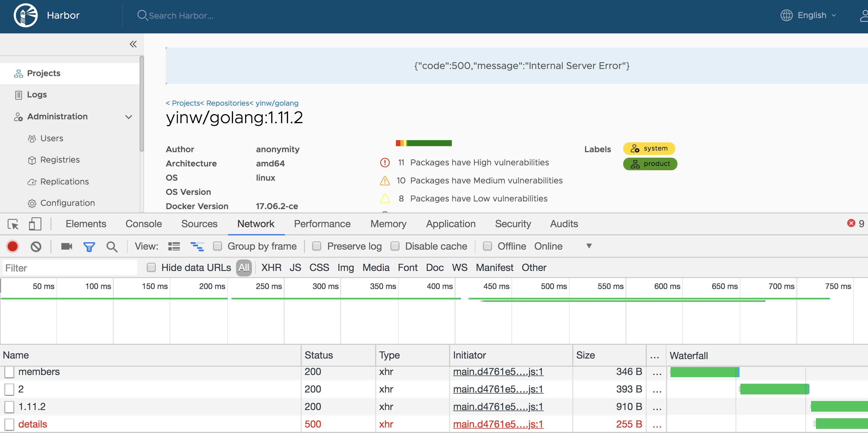Image resolution: width=868 pixels, height=433 pixels.
Task: Open the Harbor Registries page
Action: click(x=60, y=160)
